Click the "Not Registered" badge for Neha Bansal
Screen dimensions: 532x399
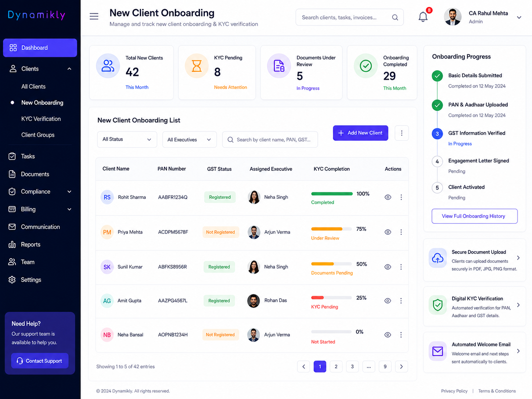click(x=220, y=335)
